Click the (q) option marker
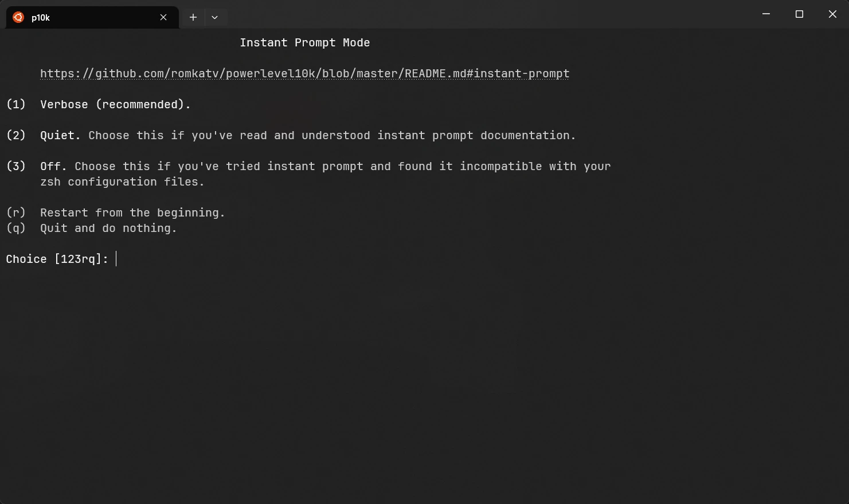 coord(16,229)
